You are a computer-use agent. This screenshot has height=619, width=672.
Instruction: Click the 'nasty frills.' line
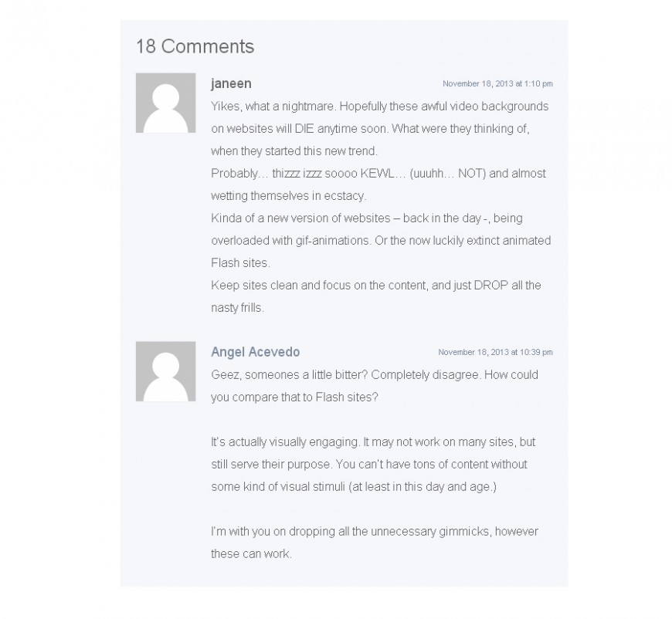237,308
